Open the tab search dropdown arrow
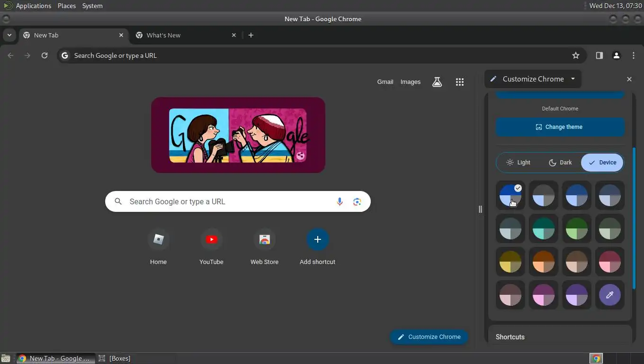 click(x=9, y=35)
